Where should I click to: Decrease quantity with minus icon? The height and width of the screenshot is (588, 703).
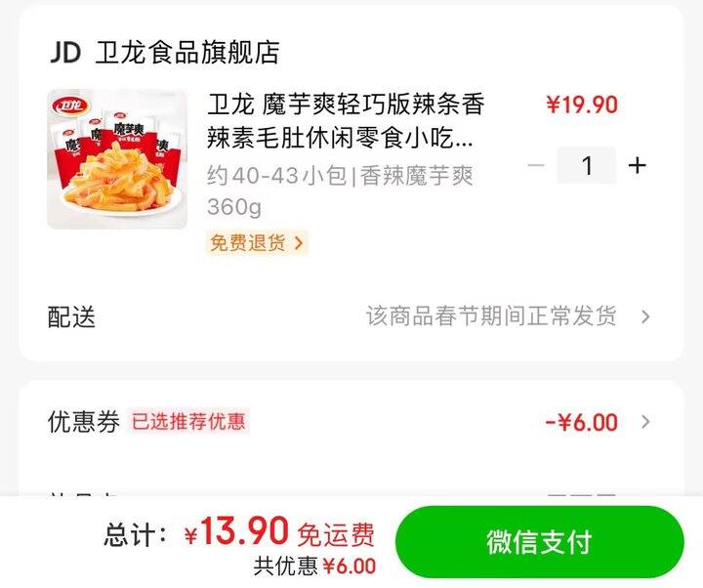(x=536, y=165)
